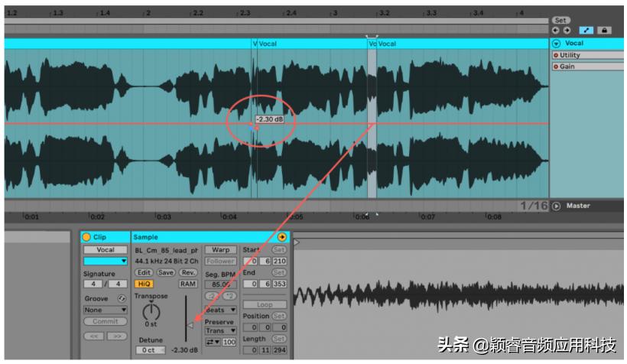The image size is (627, 364).
Task: Click the double tempo *2 button
Action: tap(229, 296)
